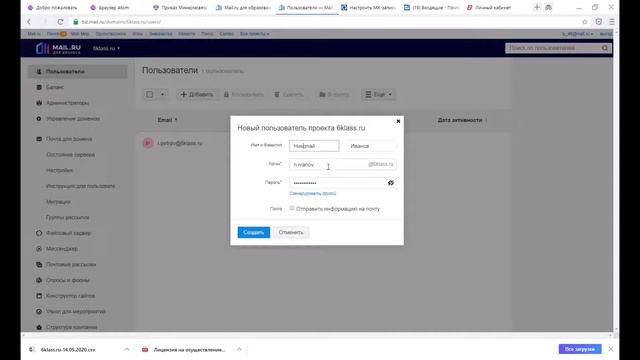Viewport: 640px width, 360px height.
Task: Switch to the Входящие mail tab
Action: [431, 7]
